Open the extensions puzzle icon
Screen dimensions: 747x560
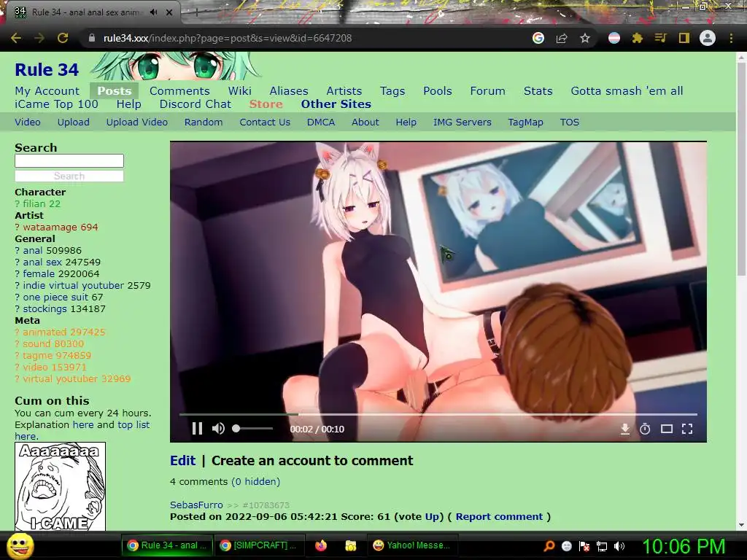pos(638,38)
